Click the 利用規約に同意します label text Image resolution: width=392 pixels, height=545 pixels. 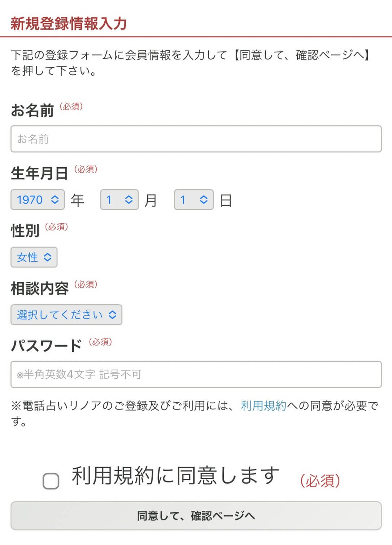(175, 476)
